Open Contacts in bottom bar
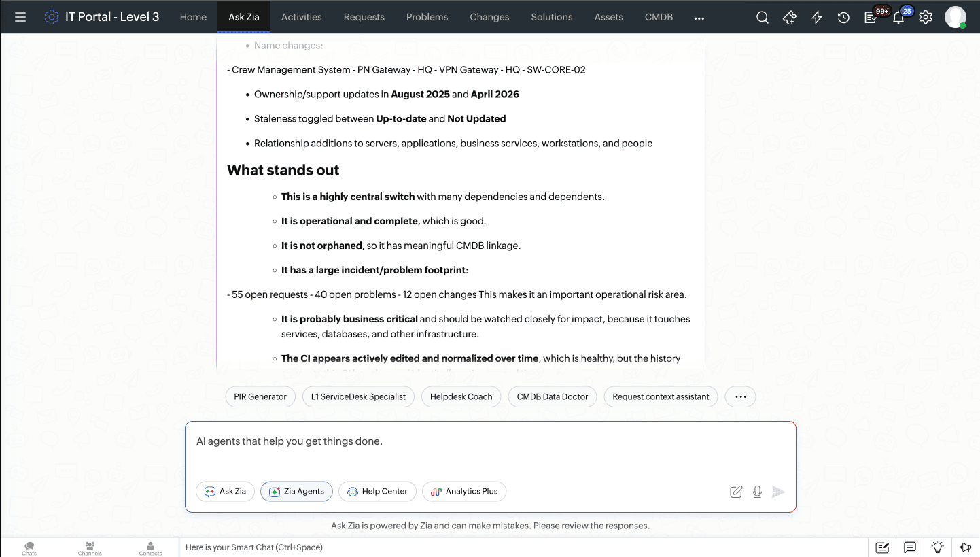The height and width of the screenshot is (557, 980). pyautogui.click(x=150, y=548)
